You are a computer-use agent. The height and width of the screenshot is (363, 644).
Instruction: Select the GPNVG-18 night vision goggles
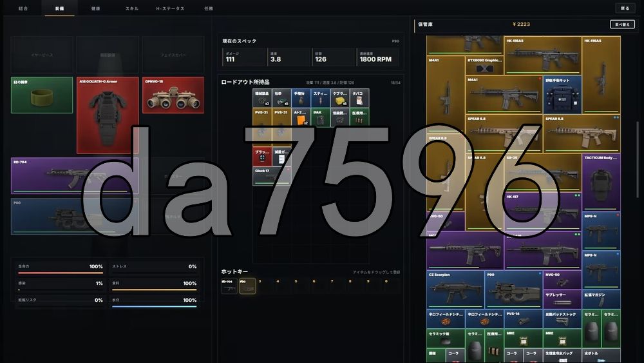click(x=173, y=95)
